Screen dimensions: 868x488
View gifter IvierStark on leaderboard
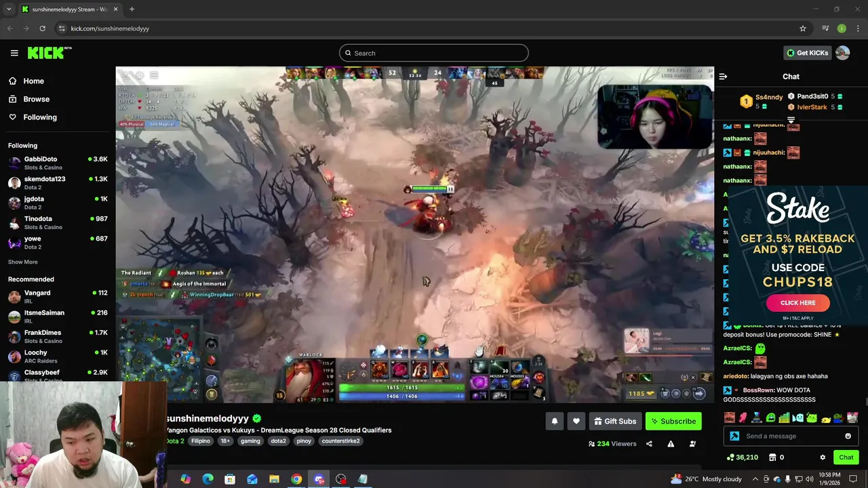[815, 107]
